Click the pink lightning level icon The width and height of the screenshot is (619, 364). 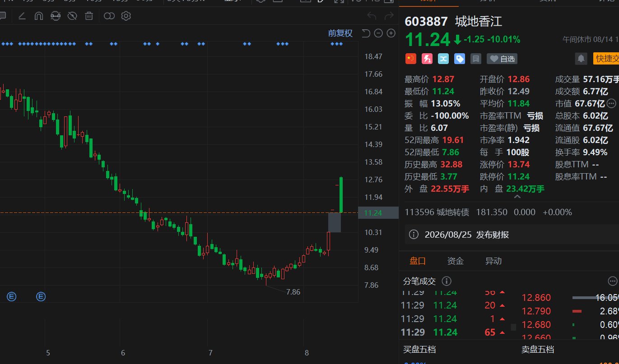point(427,59)
